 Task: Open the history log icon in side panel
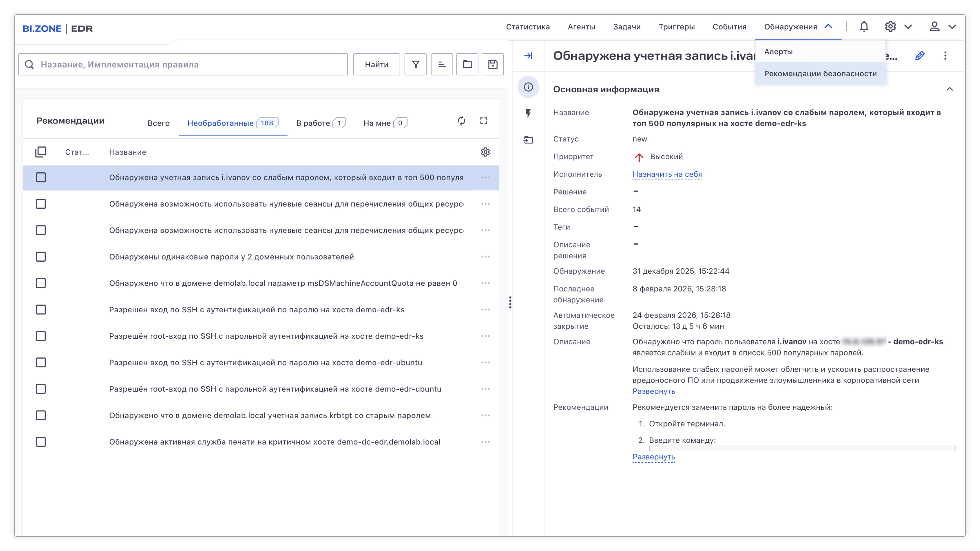(528, 140)
